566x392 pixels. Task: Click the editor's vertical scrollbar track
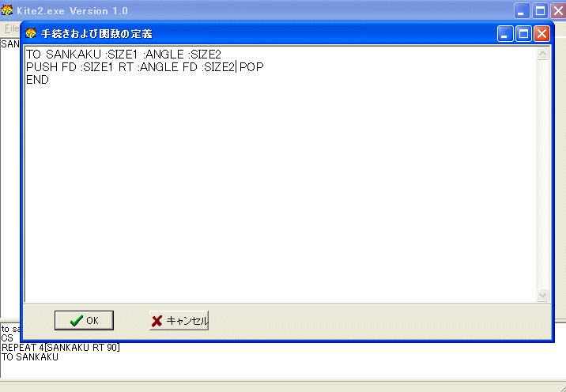[x=542, y=175]
